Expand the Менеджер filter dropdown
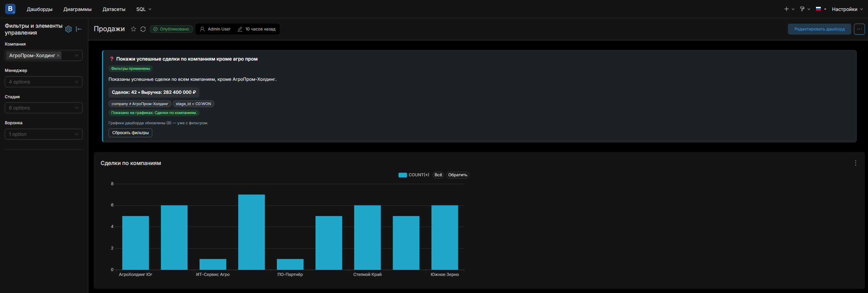 [43, 82]
